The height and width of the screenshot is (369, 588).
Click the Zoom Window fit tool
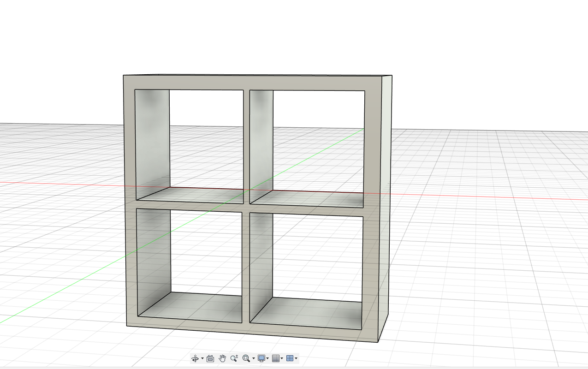(246, 358)
